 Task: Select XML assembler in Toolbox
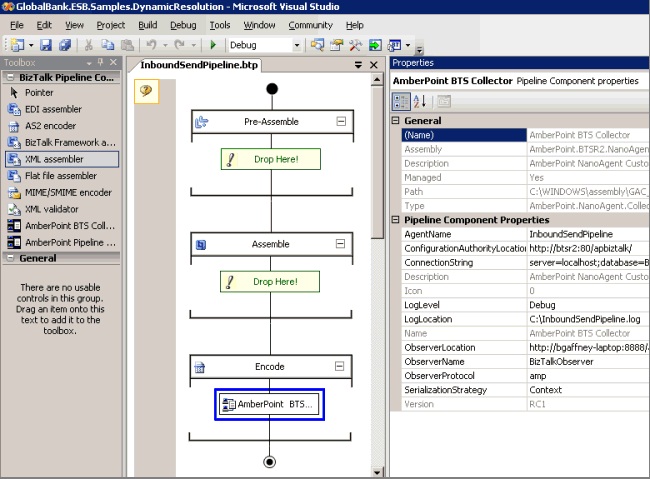[x=62, y=159]
